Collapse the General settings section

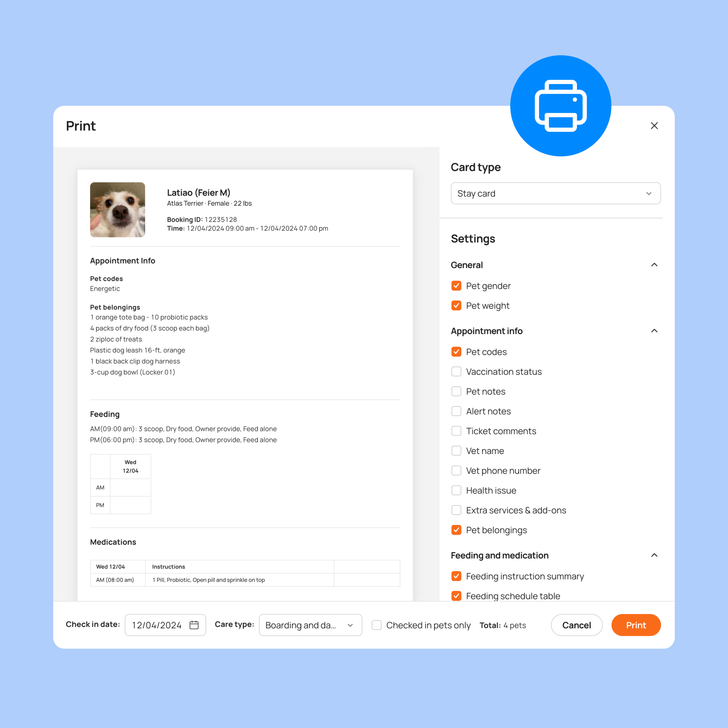pyautogui.click(x=655, y=265)
